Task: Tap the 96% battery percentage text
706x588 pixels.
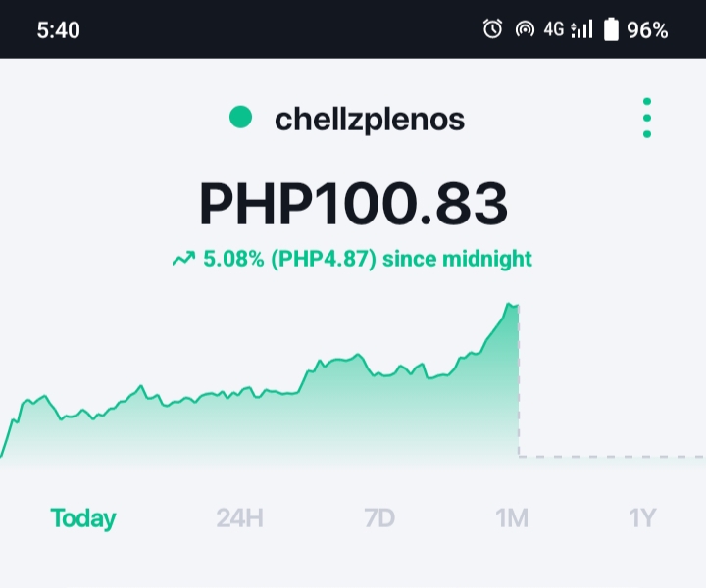Action: coord(647,30)
